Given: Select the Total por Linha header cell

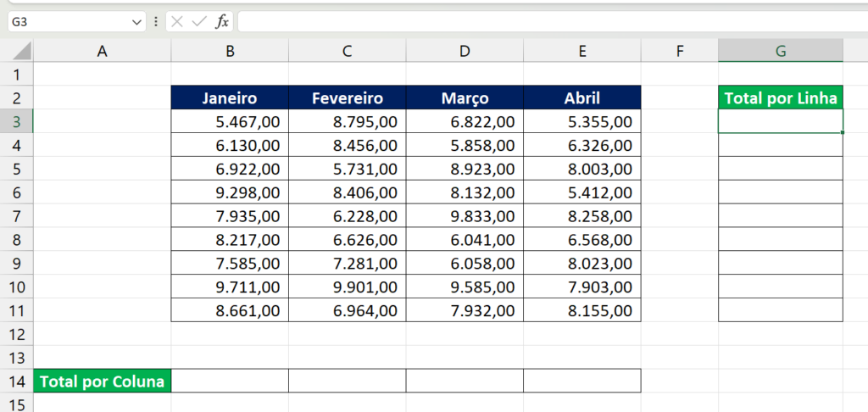Looking at the screenshot, I should coord(781,98).
